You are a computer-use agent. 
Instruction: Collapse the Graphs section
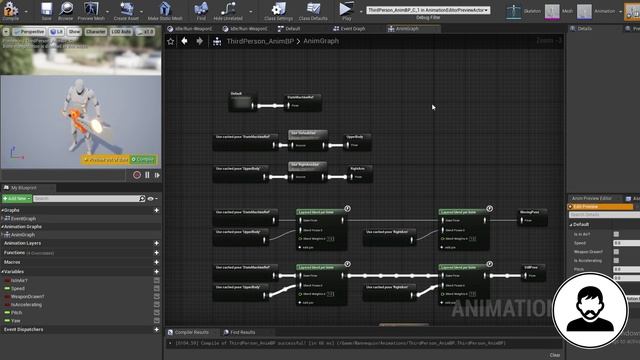pos(2,210)
